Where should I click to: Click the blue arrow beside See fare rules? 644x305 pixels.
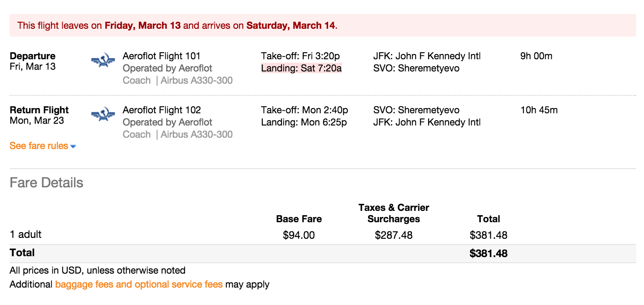73,147
